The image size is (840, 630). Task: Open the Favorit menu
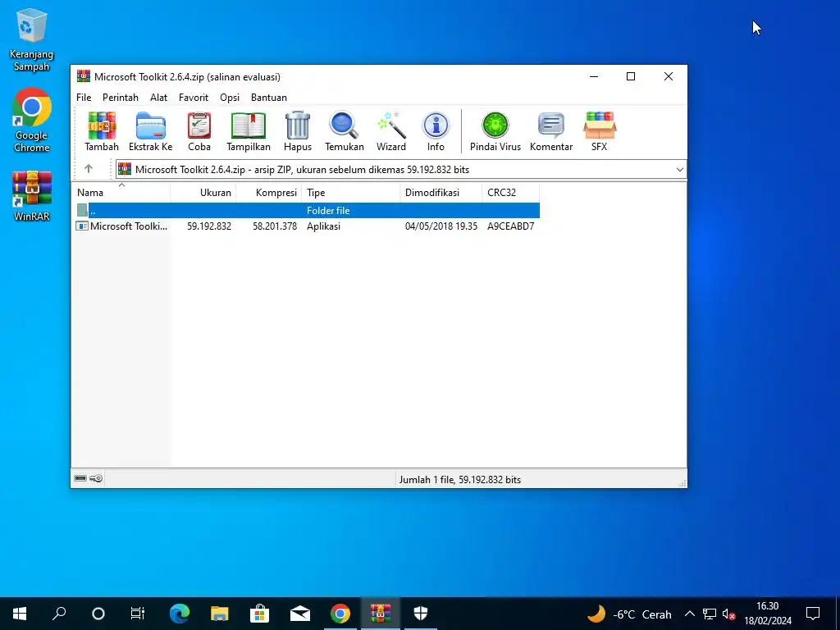click(194, 98)
